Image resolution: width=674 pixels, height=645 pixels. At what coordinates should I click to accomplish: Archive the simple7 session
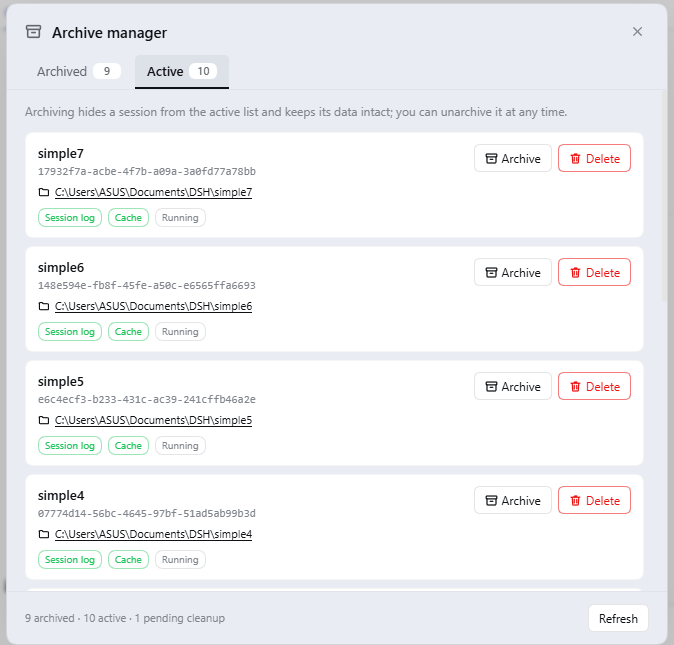coord(512,159)
